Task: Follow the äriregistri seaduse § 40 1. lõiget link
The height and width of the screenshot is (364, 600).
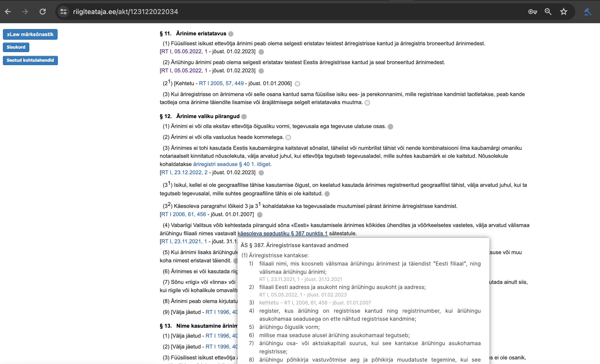Action: pos(231,164)
